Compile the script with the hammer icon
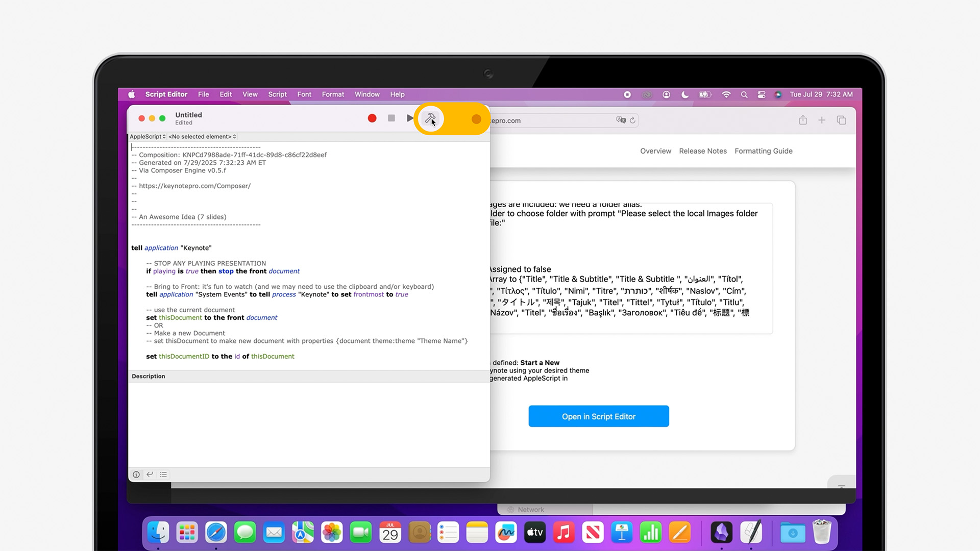 click(x=430, y=118)
